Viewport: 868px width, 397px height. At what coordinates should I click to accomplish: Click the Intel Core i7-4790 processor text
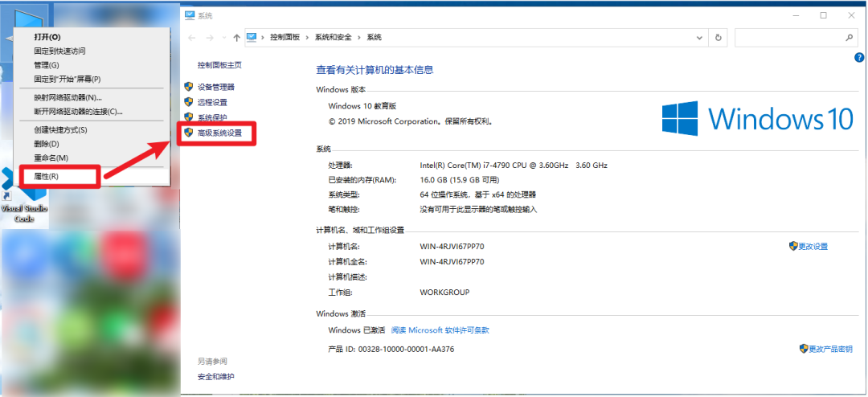click(514, 165)
